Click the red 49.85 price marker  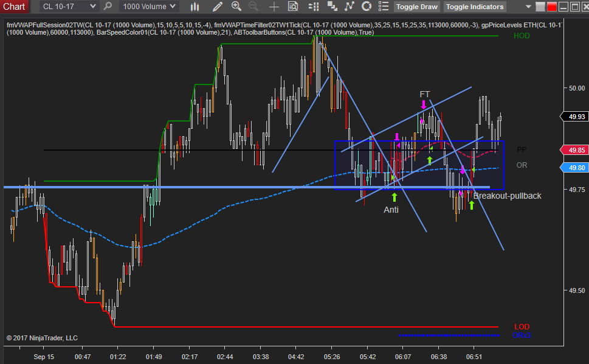tap(574, 150)
